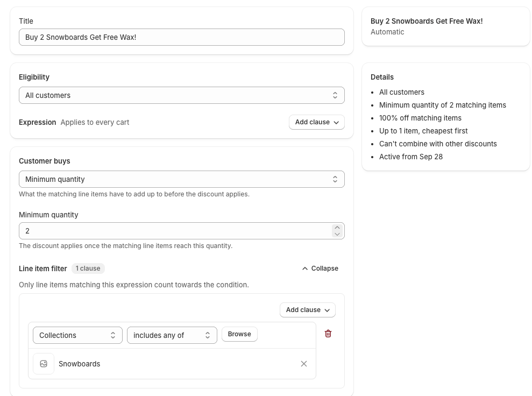Viewport: 532px width, 396px height.
Task: Click the 'Details' heading
Action: click(x=382, y=77)
